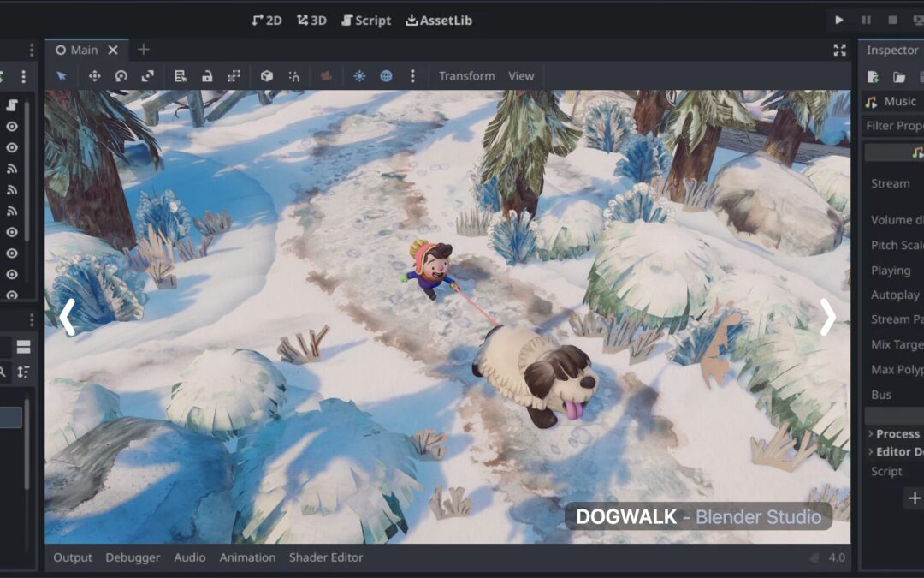Open the AssetLib workspace

pyautogui.click(x=438, y=21)
